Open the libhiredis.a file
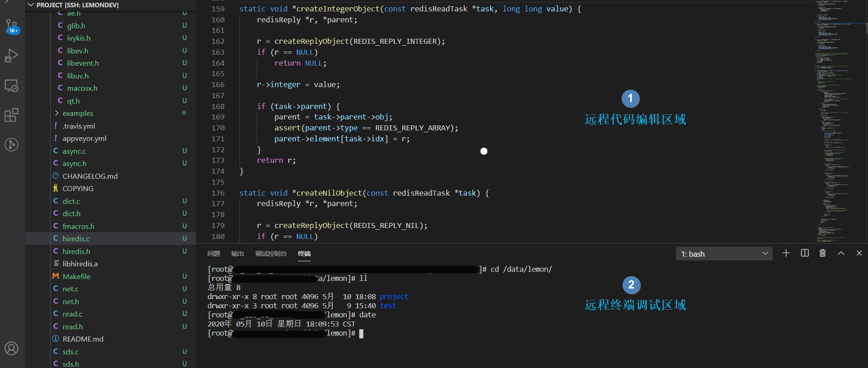868x368 pixels. (80, 264)
